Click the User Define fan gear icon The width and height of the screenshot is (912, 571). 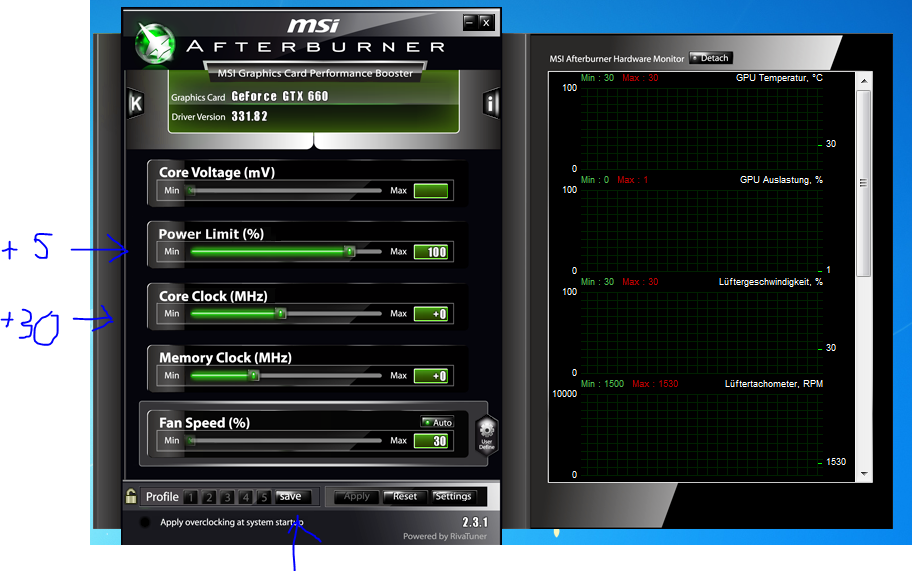486,436
